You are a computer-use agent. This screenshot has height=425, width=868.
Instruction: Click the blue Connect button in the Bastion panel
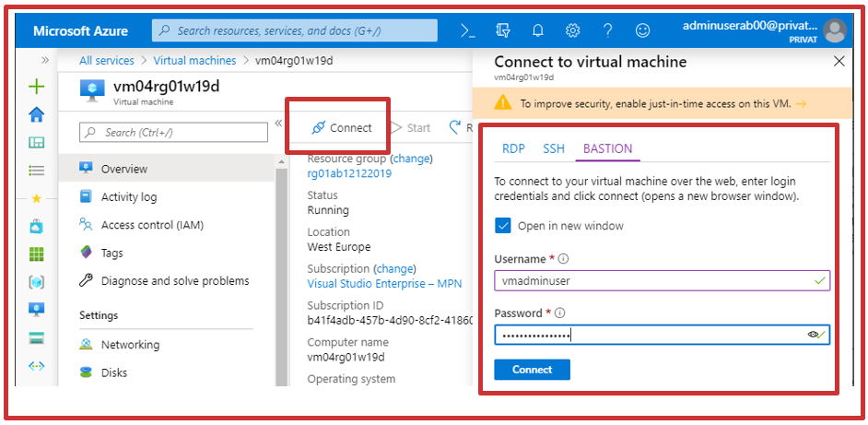[x=532, y=370]
